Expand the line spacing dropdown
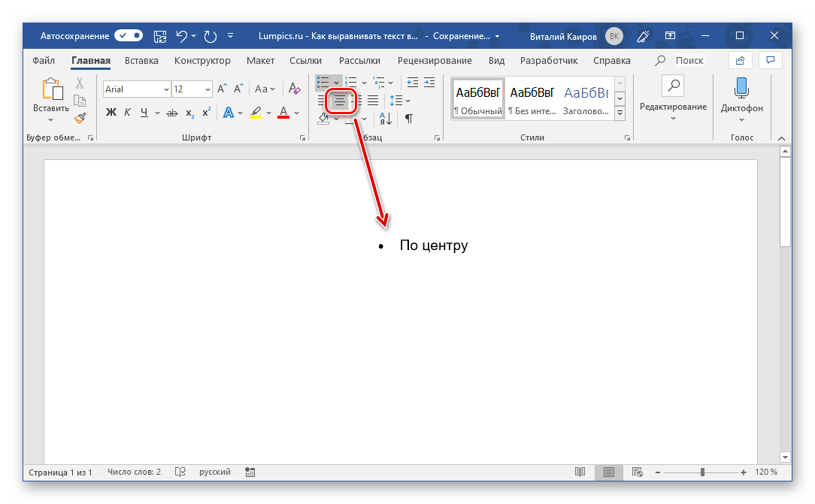The image size is (815, 504). coord(408,100)
